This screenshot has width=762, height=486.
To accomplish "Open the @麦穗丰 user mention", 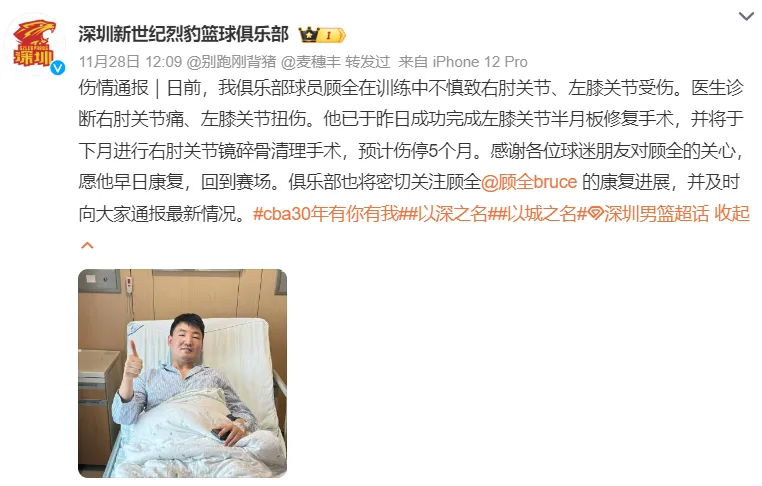I will (311, 62).
